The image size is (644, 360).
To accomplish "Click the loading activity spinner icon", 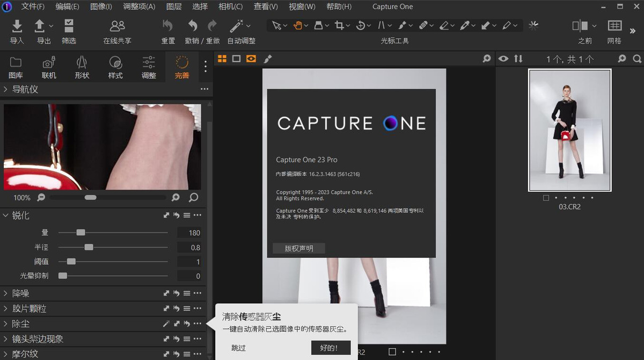I will 533,25.
